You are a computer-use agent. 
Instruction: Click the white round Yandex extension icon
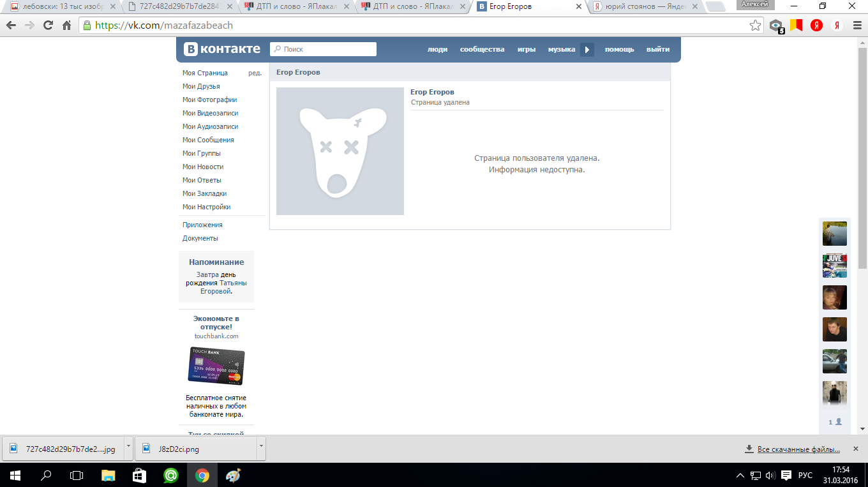tap(837, 26)
